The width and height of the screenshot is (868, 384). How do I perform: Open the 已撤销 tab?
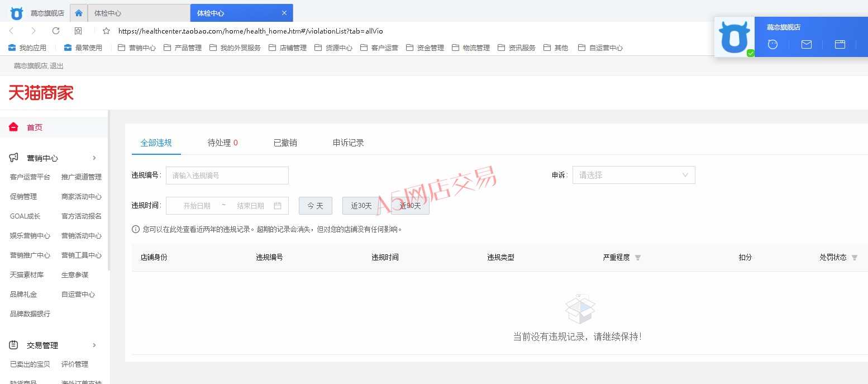tap(285, 143)
